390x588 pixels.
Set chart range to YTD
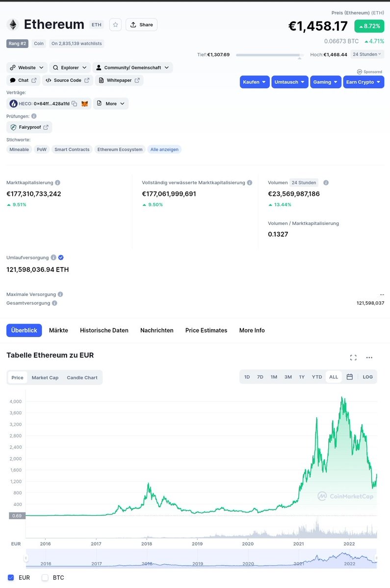click(317, 377)
